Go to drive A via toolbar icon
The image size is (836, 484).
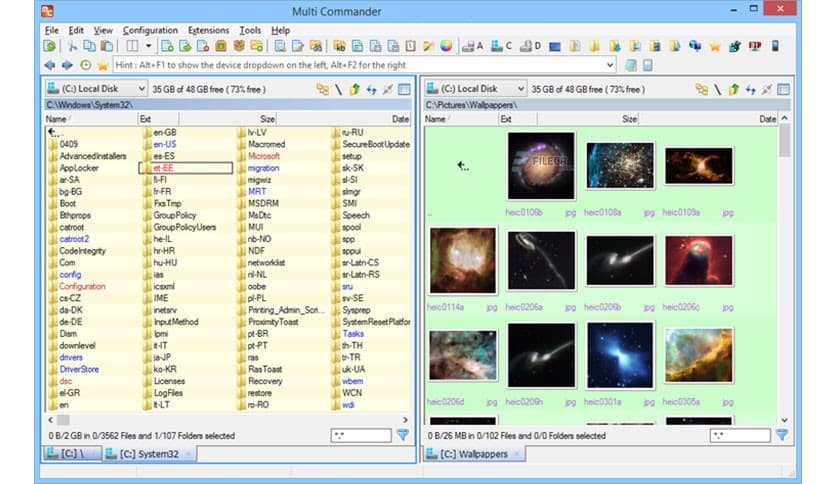[x=472, y=46]
